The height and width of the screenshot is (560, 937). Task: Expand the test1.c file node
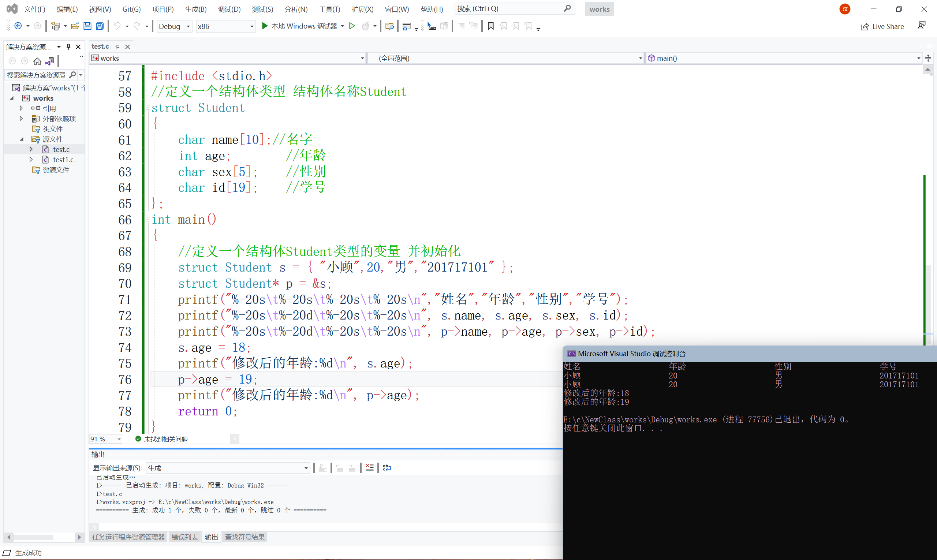[31, 160]
